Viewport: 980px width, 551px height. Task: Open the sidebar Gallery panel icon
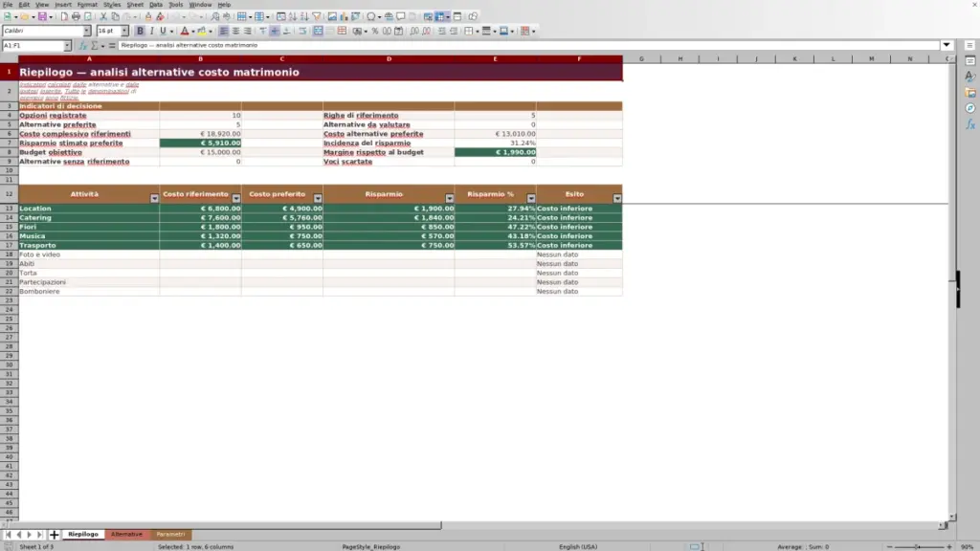point(970,93)
